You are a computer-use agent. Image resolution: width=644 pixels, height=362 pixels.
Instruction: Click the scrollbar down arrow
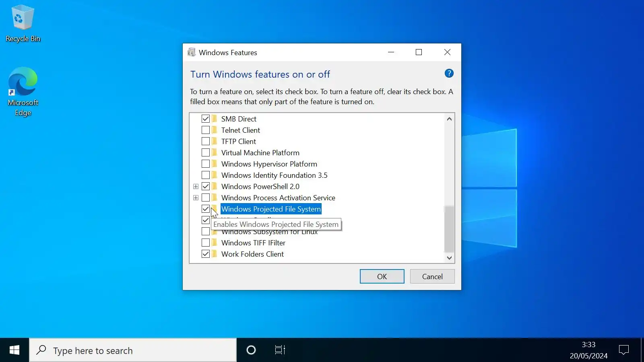pyautogui.click(x=449, y=258)
